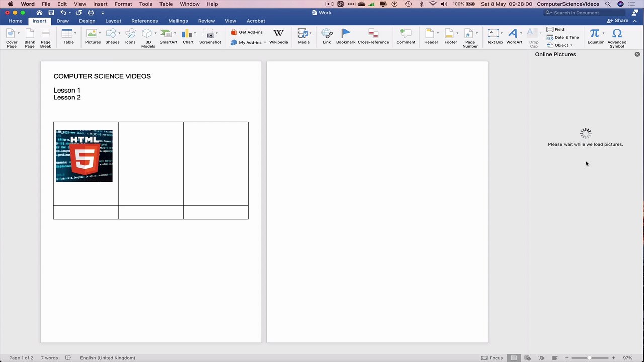Switch to Web Layout view
This screenshot has width=644, height=362.
(527, 358)
